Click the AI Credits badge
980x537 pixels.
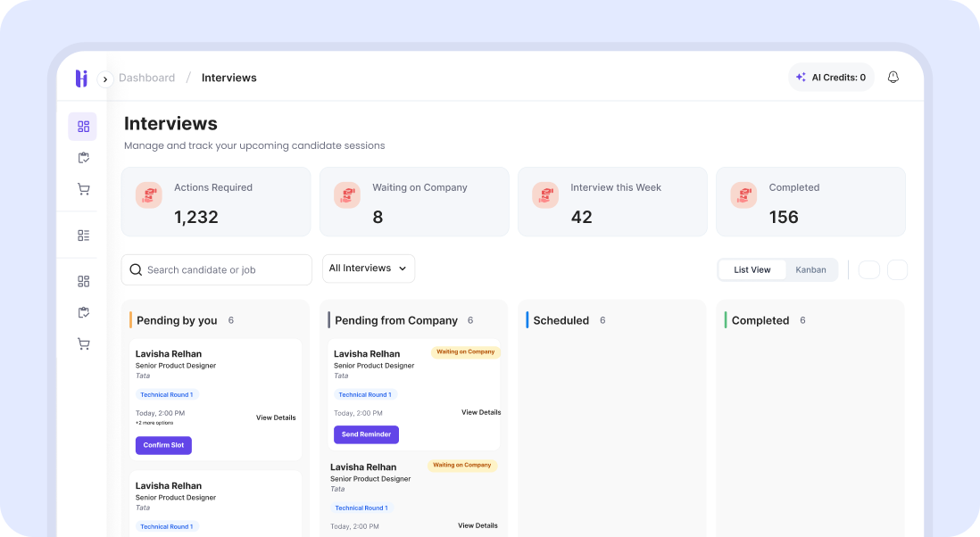830,78
